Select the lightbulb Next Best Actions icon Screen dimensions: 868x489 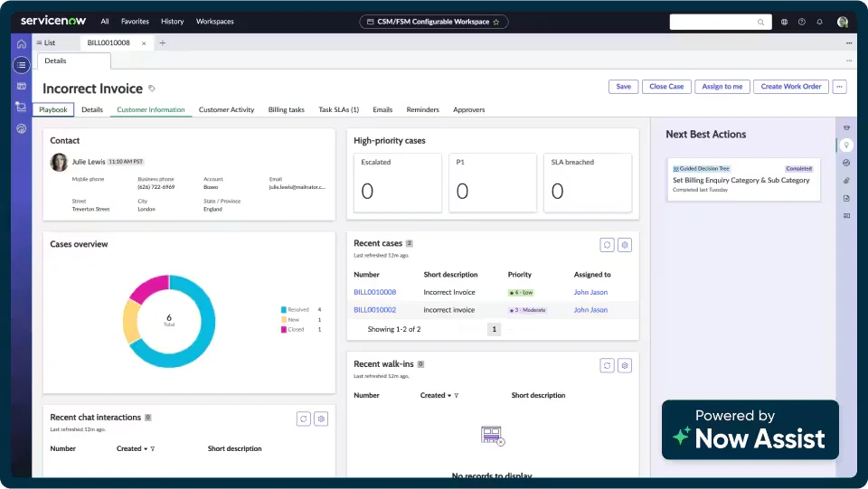tap(846, 145)
